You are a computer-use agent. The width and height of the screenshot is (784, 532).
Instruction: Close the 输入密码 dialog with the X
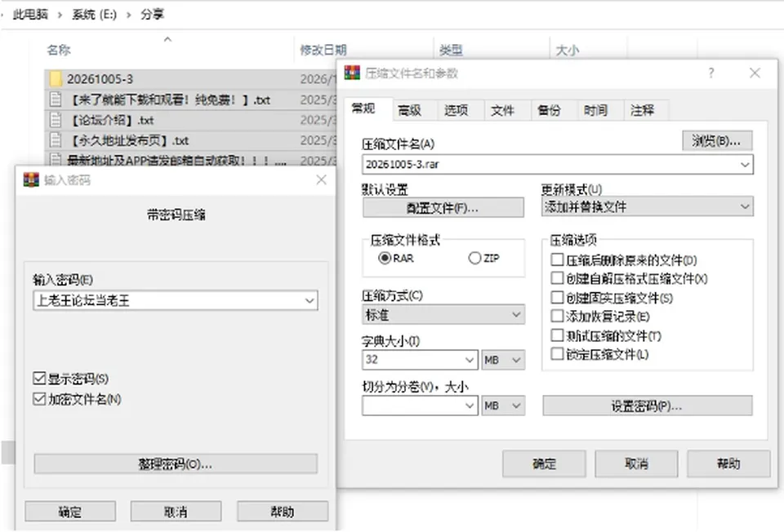coord(321,180)
